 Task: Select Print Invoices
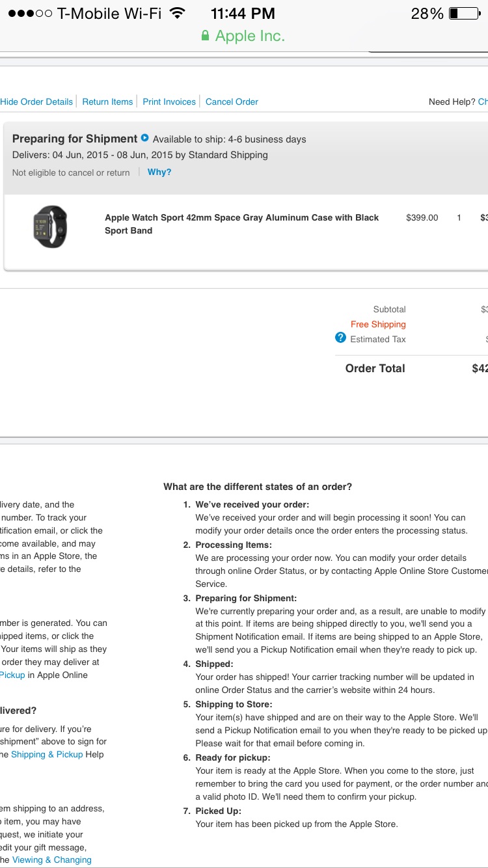tap(169, 102)
